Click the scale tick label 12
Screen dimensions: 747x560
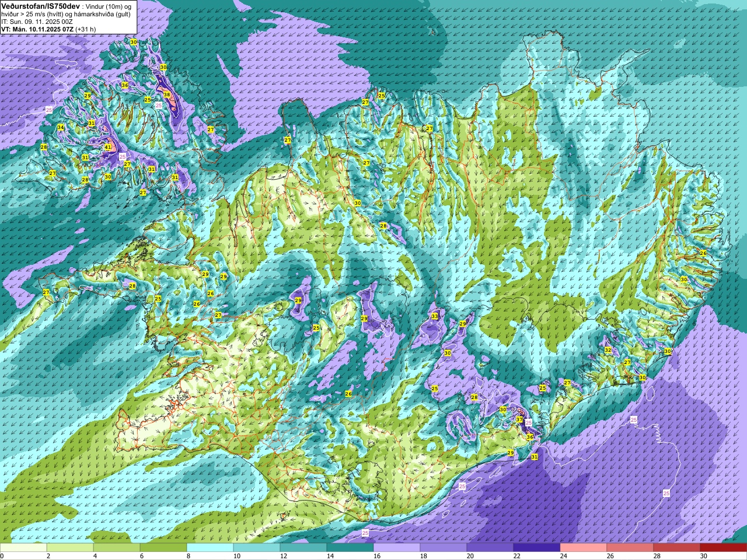click(283, 556)
